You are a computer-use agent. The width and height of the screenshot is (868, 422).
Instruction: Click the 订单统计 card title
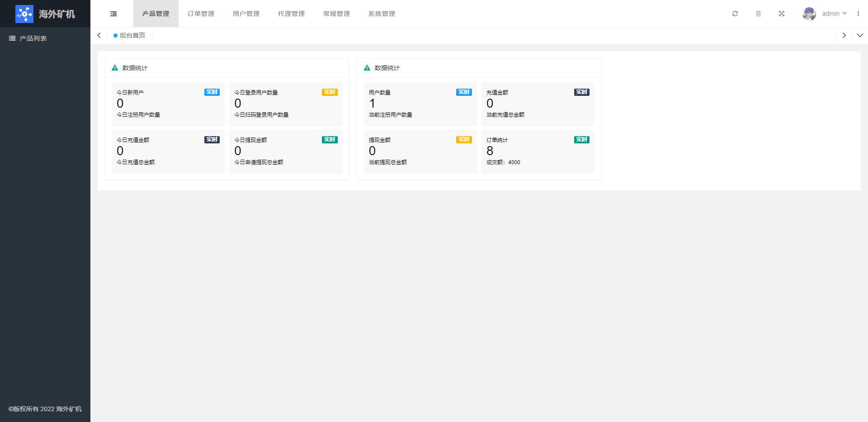pos(497,140)
